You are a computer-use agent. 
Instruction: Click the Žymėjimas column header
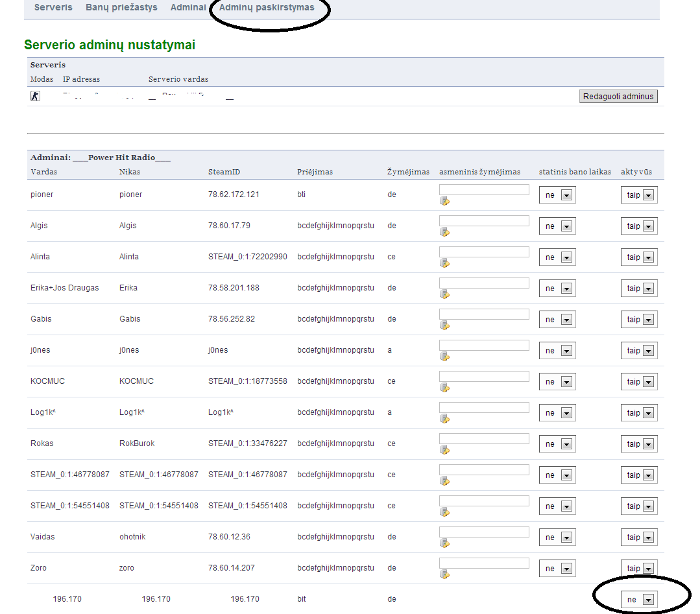pyautogui.click(x=408, y=172)
